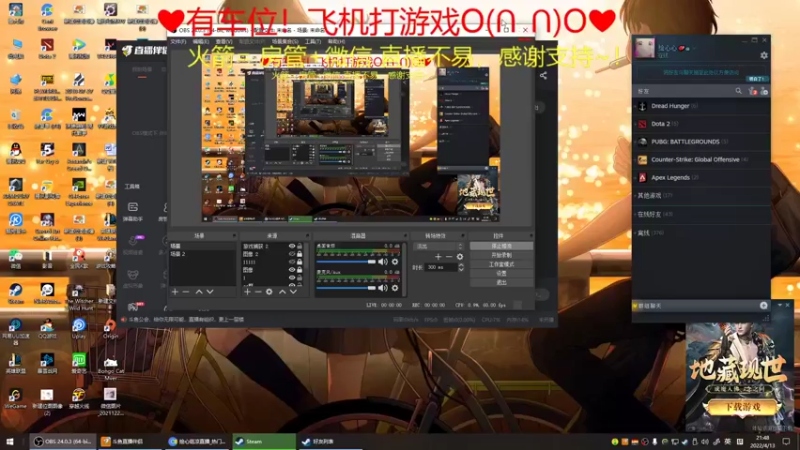Open 场景集合(S) menu in OBS
This screenshot has width=800, height=450.
coord(285,41)
